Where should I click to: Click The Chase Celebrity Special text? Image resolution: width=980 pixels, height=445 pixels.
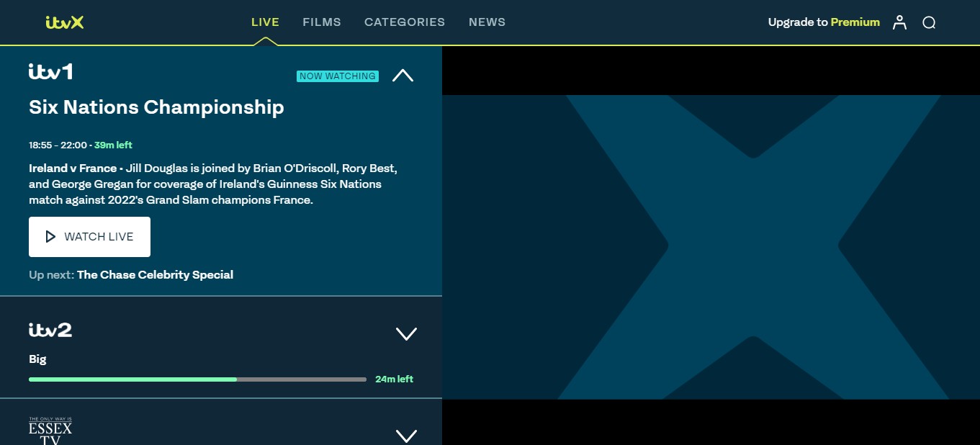click(155, 274)
